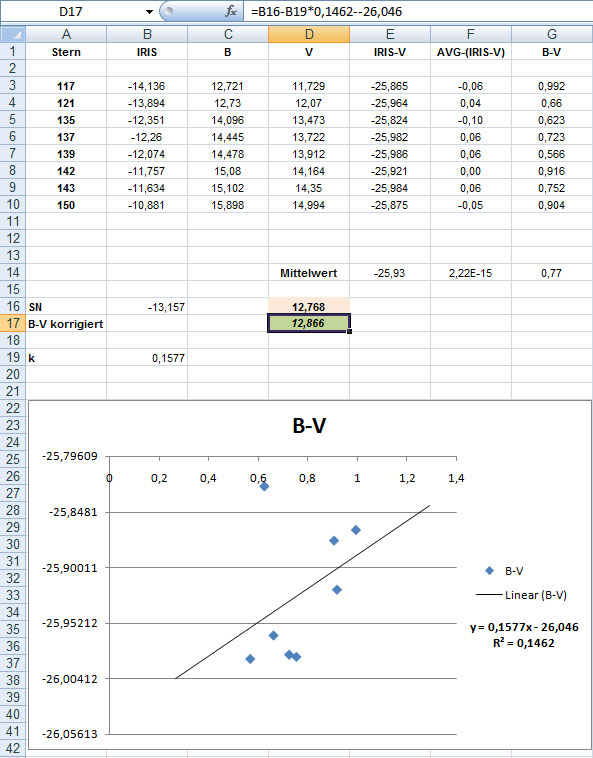The width and height of the screenshot is (593, 758).
Task: Select row 17 header
Action: pyautogui.click(x=13, y=323)
